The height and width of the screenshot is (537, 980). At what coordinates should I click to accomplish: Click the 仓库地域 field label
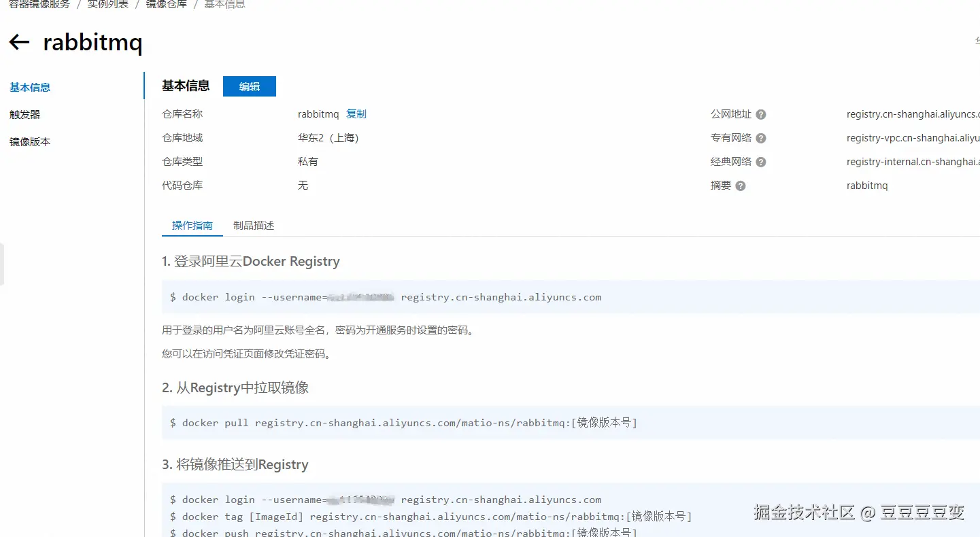point(182,138)
